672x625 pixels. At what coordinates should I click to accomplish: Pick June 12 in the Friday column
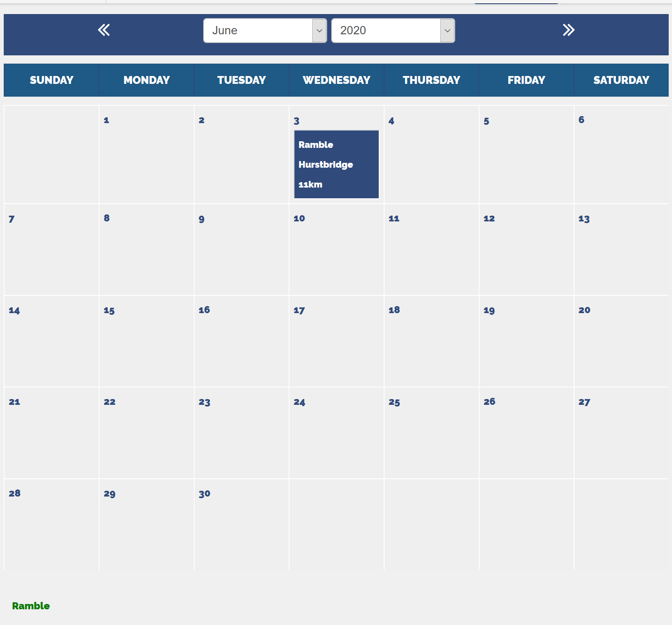point(489,219)
